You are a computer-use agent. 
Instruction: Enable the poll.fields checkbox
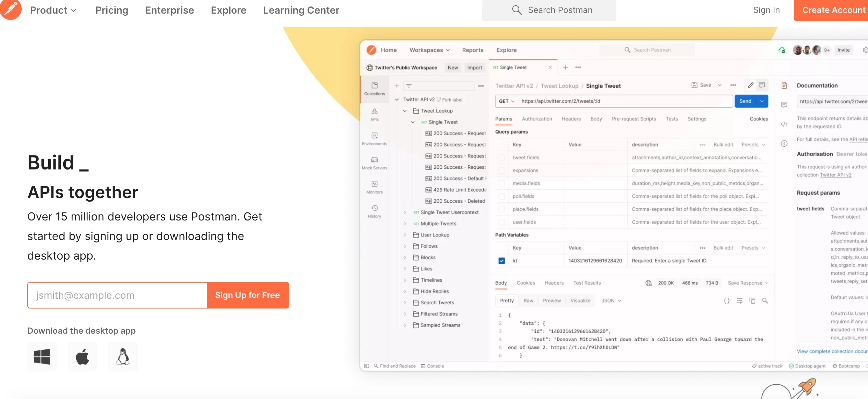[x=501, y=196]
